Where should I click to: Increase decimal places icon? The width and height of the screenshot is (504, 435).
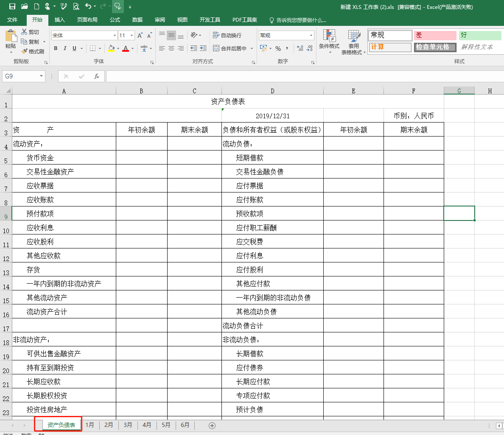coord(300,48)
